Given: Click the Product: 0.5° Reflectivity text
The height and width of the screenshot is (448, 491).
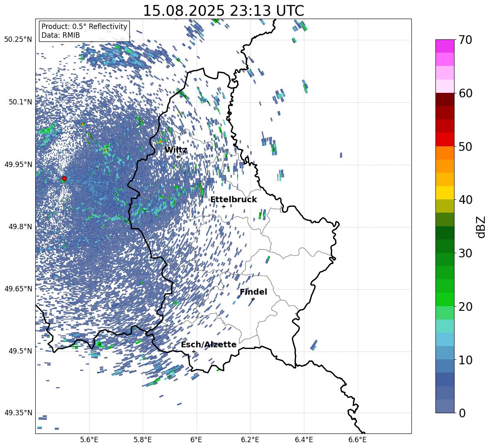Looking at the screenshot, I should coord(84,27).
